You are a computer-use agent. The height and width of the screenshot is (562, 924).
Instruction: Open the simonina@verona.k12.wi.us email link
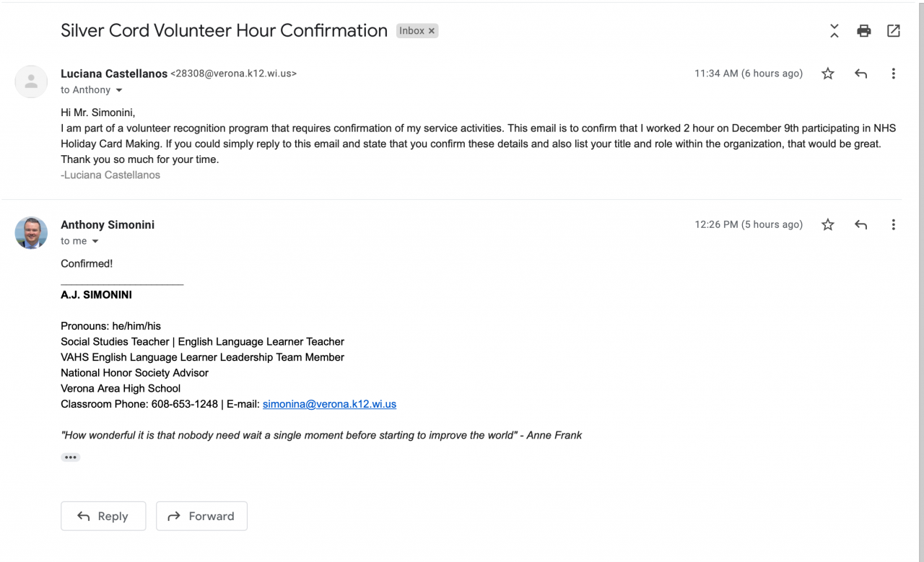coord(329,405)
